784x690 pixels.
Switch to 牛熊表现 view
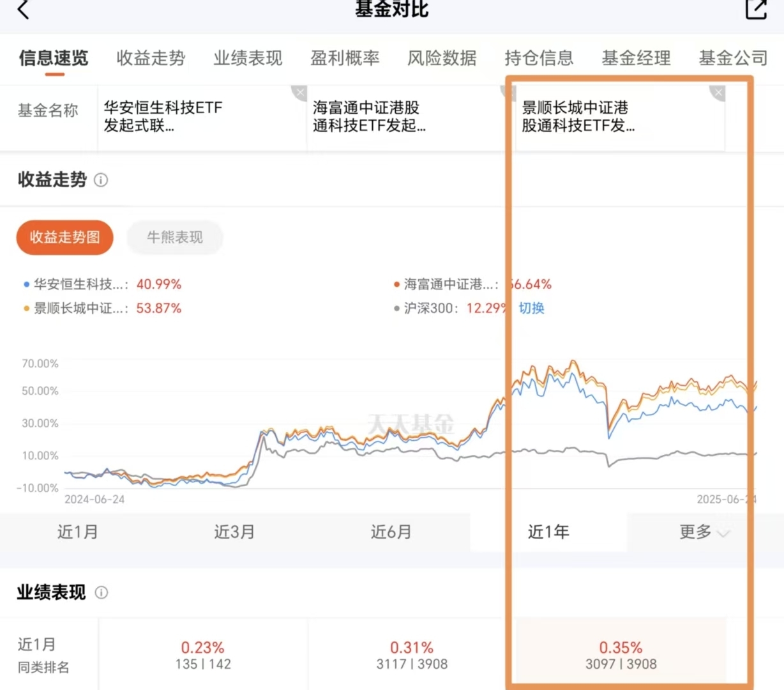(174, 238)
